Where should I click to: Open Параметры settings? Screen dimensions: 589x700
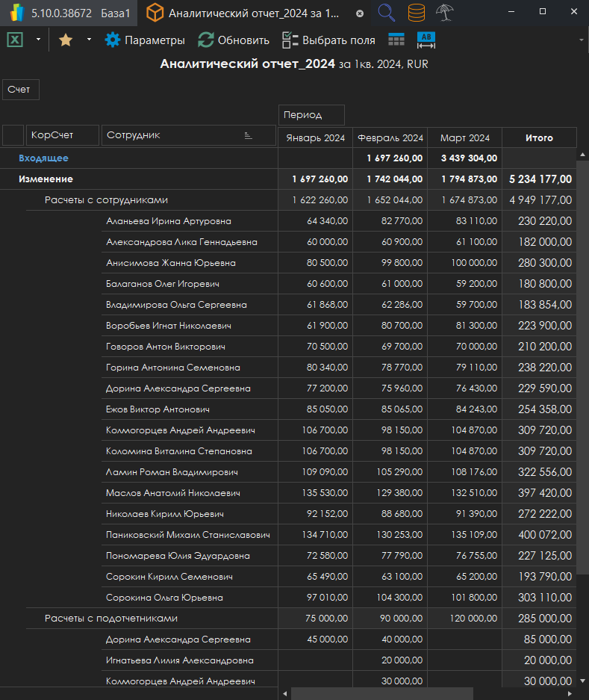tap(145, 40)
